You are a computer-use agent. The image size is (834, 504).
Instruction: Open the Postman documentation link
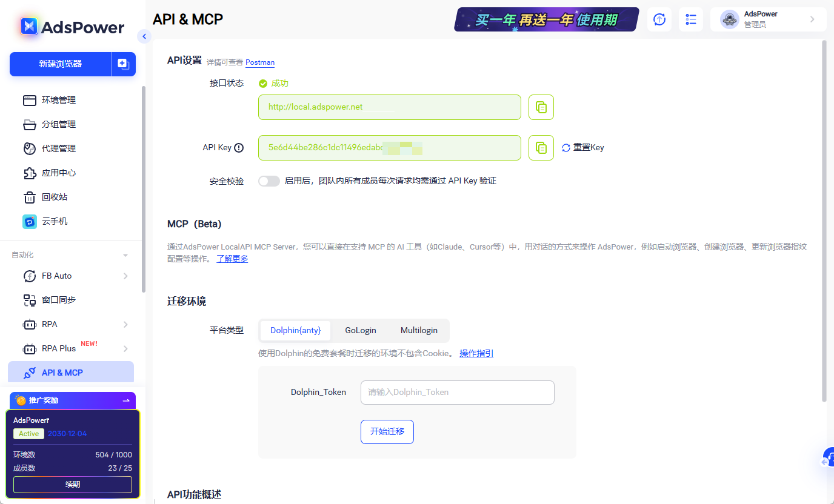tap(260, 62)
